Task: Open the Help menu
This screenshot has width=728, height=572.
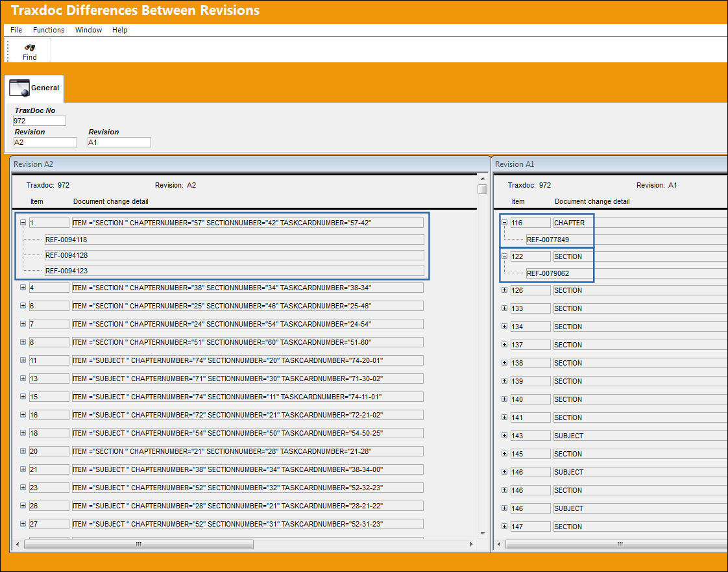Action: [x=119, y=30]
